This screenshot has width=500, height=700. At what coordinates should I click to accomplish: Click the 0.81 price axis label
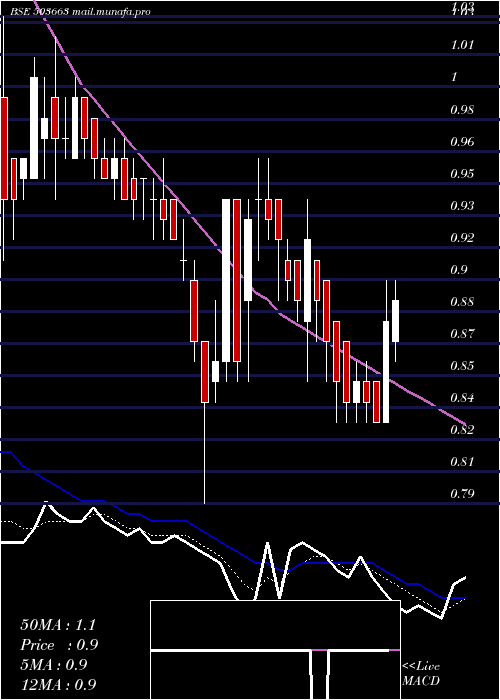click(x=462, y=462)
